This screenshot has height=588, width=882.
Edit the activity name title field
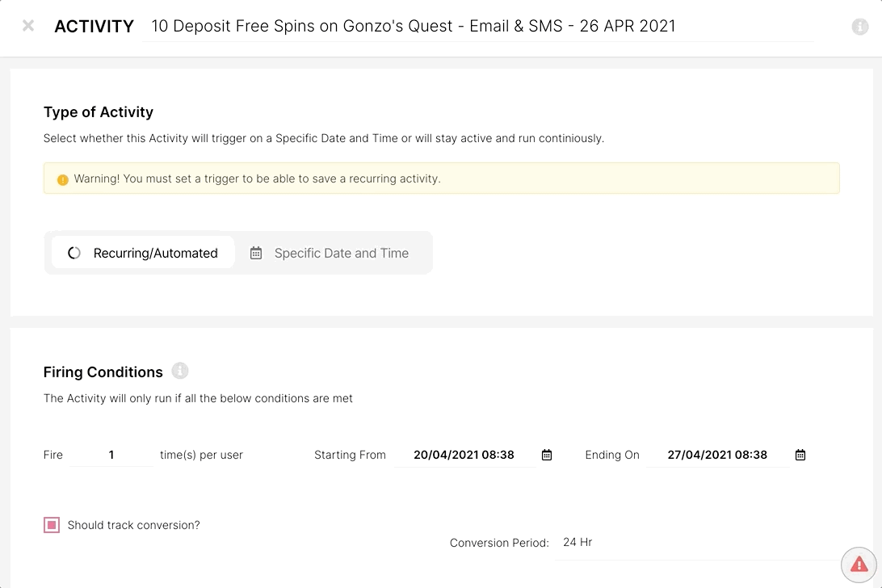(x=477, y=26)
